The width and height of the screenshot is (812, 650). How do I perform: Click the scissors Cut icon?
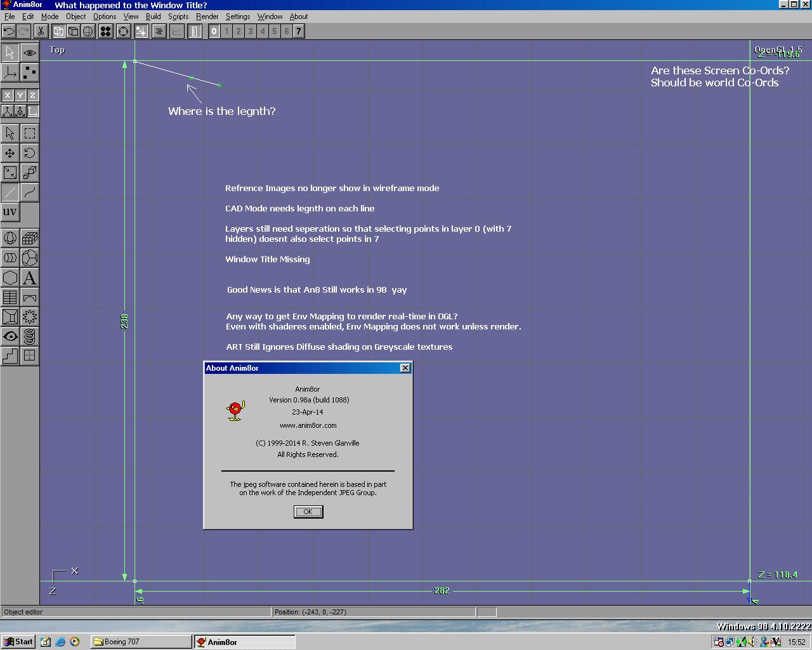pyautogui.click(x=41, y=30)
